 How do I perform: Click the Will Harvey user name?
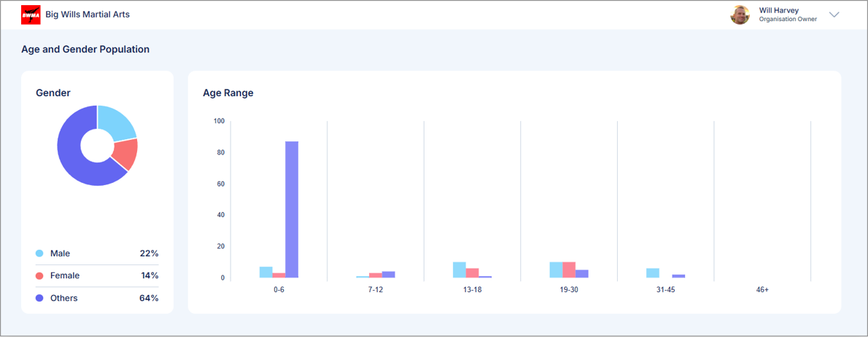click(x=778, y=10)
